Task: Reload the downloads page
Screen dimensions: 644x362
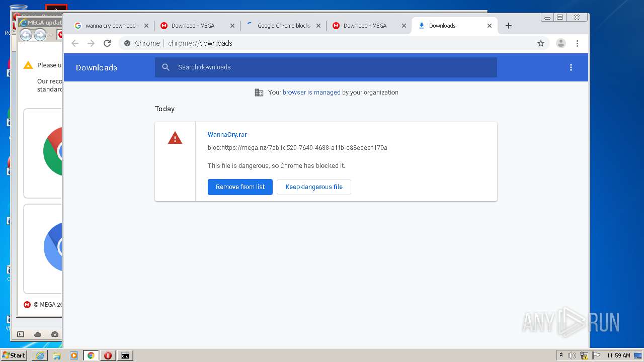Action: click(x=107, y=43)
